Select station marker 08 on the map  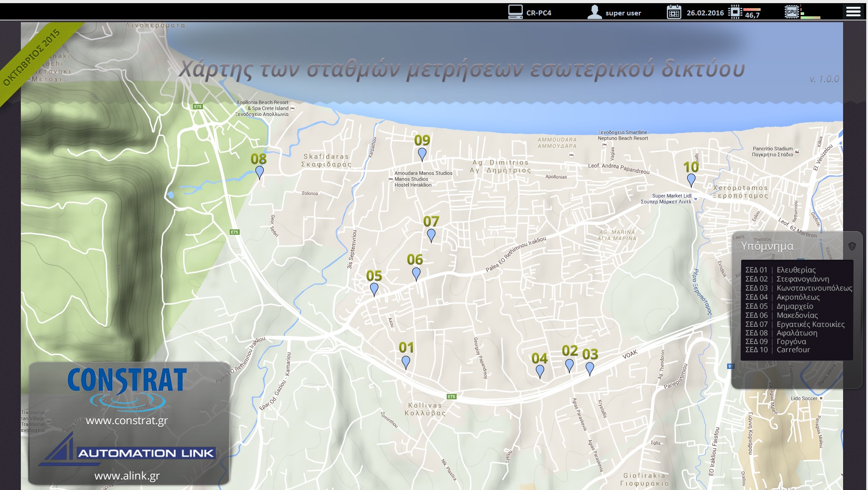point(259,172)
